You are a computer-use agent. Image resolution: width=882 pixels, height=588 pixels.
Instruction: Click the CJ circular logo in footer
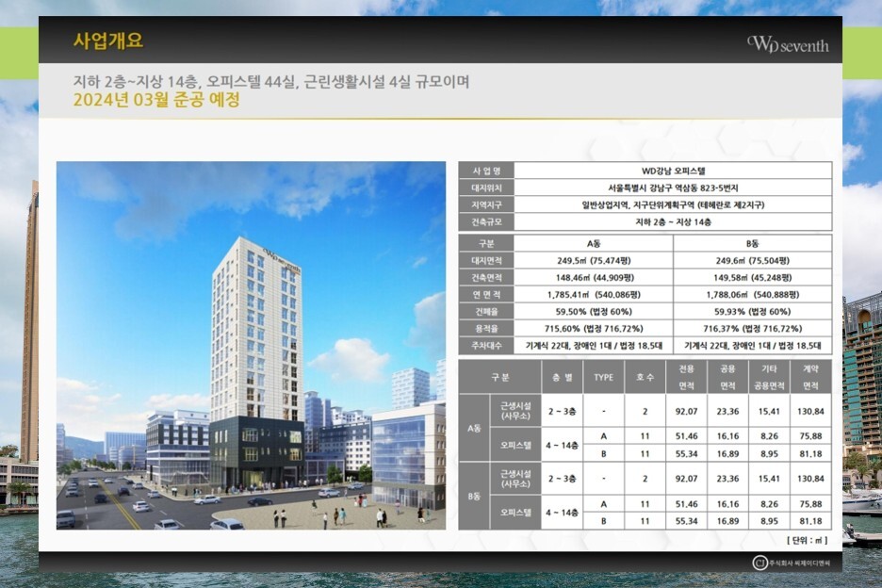759,563
